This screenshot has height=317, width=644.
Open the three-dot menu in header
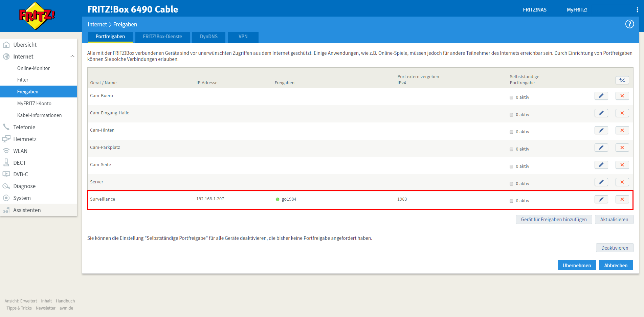(637, 10)
